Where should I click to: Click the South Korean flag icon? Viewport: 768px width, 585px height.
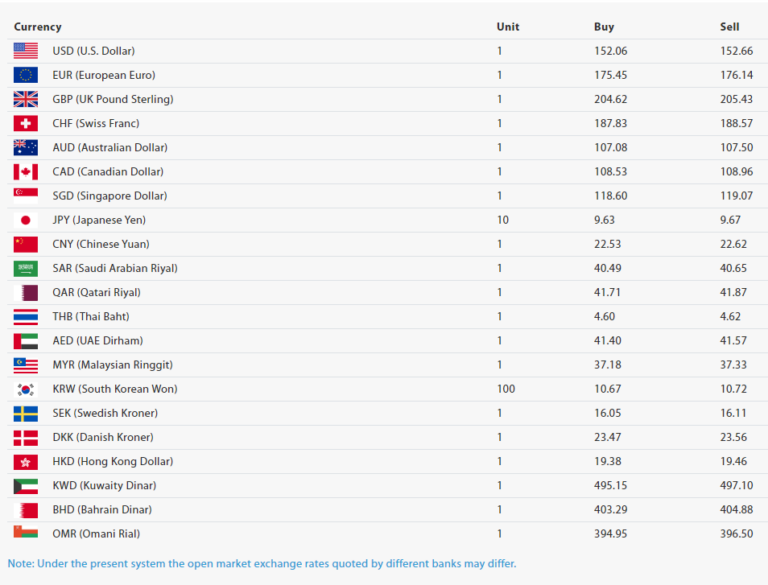[25, 389]
